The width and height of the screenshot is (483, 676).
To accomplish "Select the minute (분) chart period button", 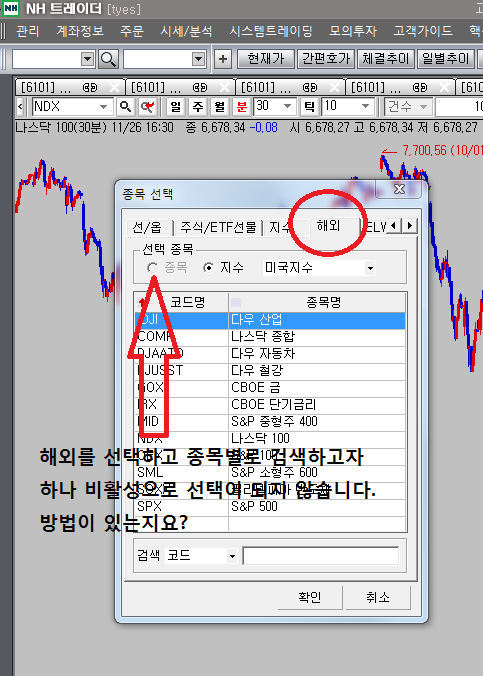I will click(x=242, y=106).
